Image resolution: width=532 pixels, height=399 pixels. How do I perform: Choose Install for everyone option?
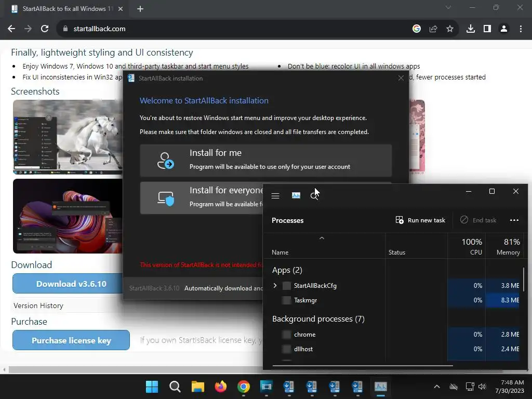click(202, 198)
